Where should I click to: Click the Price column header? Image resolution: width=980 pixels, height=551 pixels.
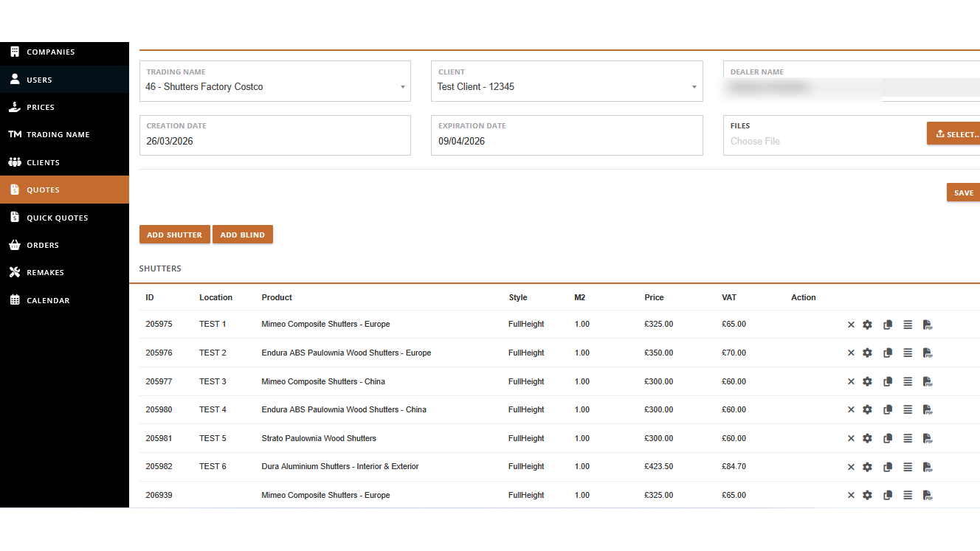click(654, 298)
